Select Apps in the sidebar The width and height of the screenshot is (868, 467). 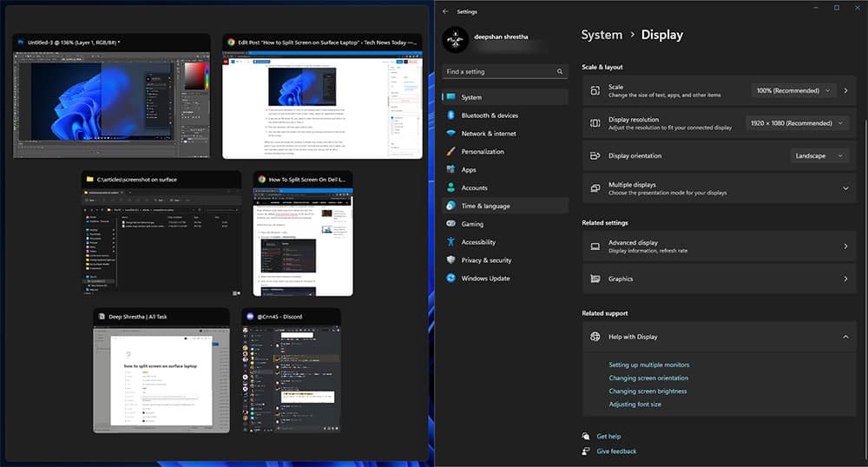tap(505, 169)
